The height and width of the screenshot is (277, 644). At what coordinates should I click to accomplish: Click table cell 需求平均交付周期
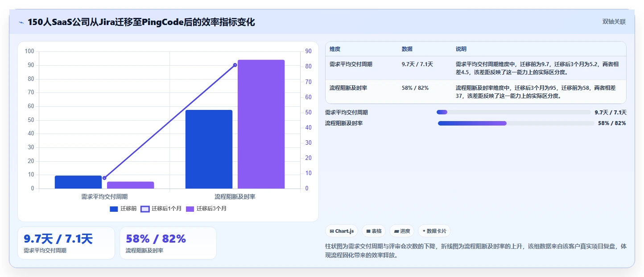[x=351, y=64]
